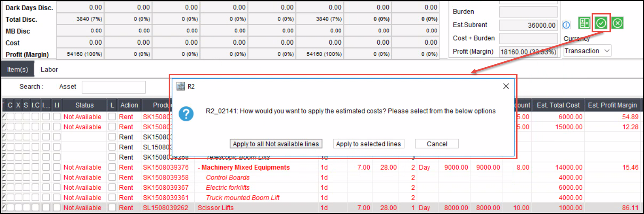644x214 pixels.
Task: Click Apply to selected lines button
Action: pyautogui.click(x=368, y=144)
